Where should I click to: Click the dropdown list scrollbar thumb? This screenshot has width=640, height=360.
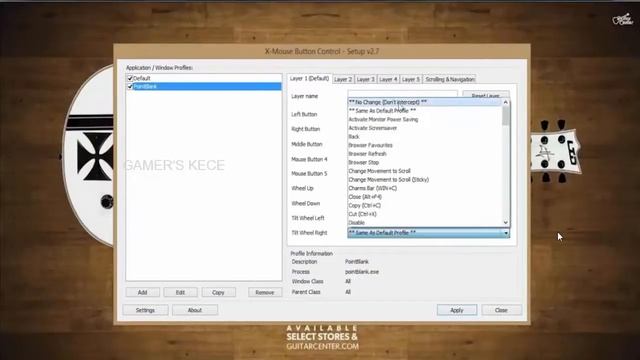[x=506, y=116]
